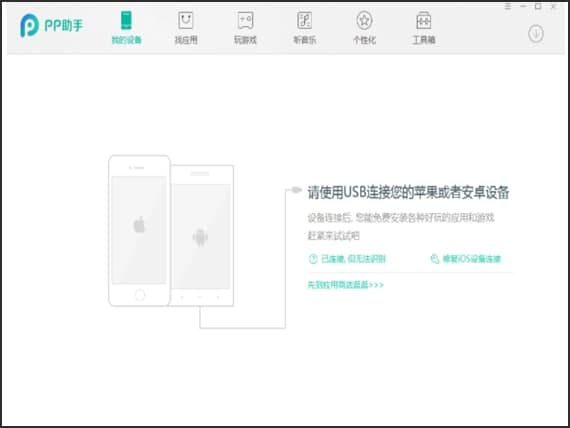Open the hamburger main menu icon

click(508, 6)
